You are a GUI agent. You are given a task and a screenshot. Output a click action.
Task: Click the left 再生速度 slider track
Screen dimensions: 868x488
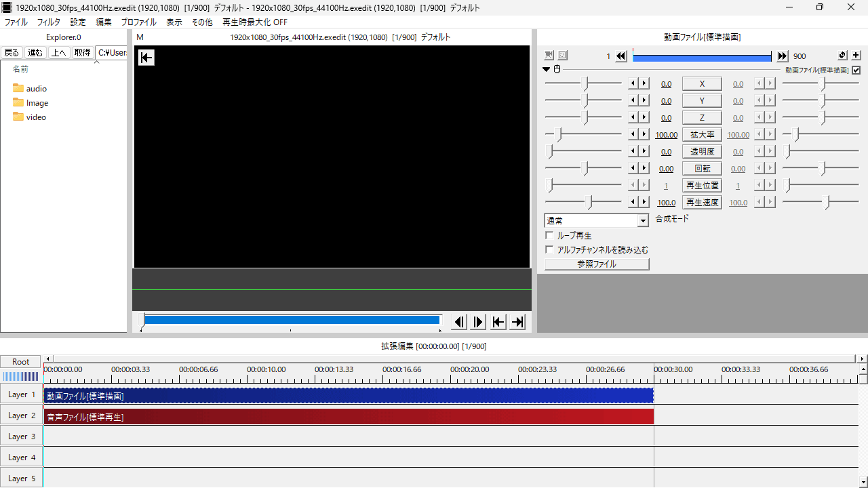pos(583,203)
